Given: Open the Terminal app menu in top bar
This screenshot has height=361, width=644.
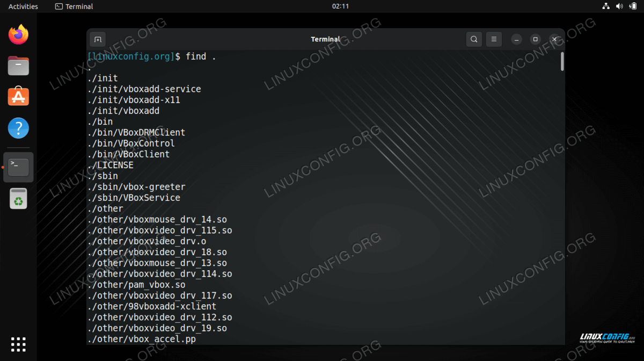Looking at the screenshot, I should (x=74, y=6).
